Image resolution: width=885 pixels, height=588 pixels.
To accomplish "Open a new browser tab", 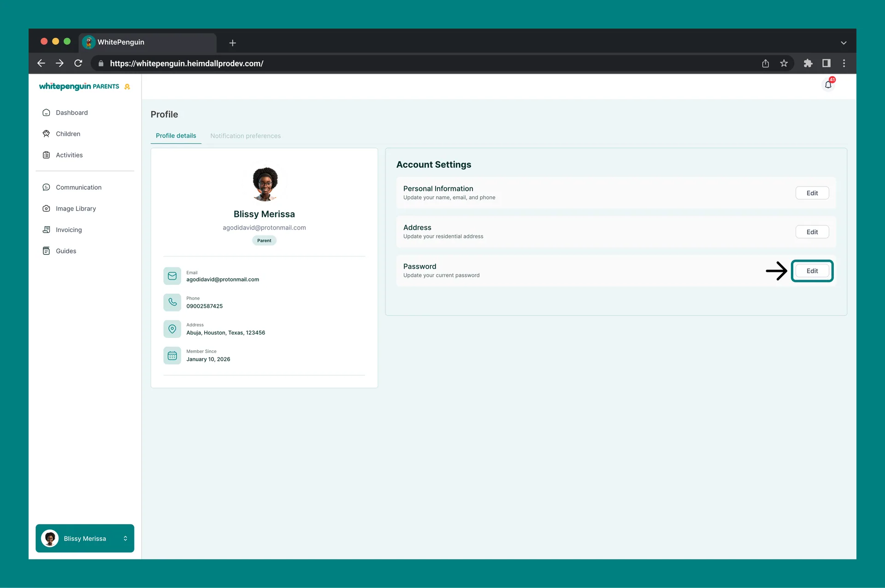I will [x=233, y=43].
